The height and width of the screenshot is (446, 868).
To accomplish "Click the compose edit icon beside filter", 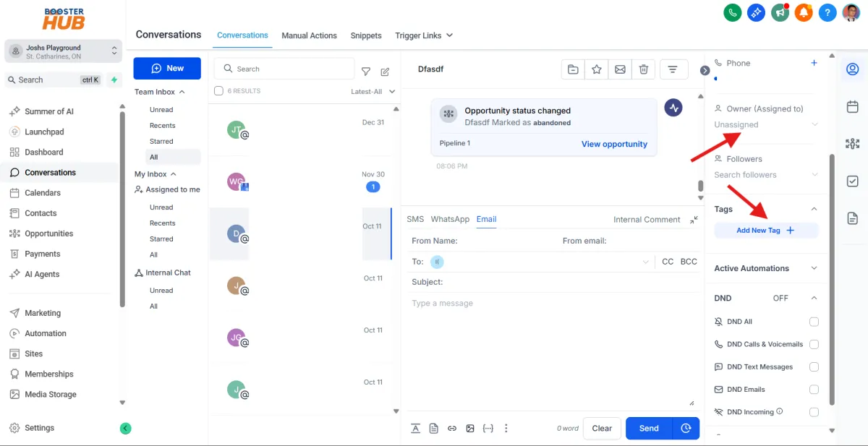I will click(x=385, y=71).
